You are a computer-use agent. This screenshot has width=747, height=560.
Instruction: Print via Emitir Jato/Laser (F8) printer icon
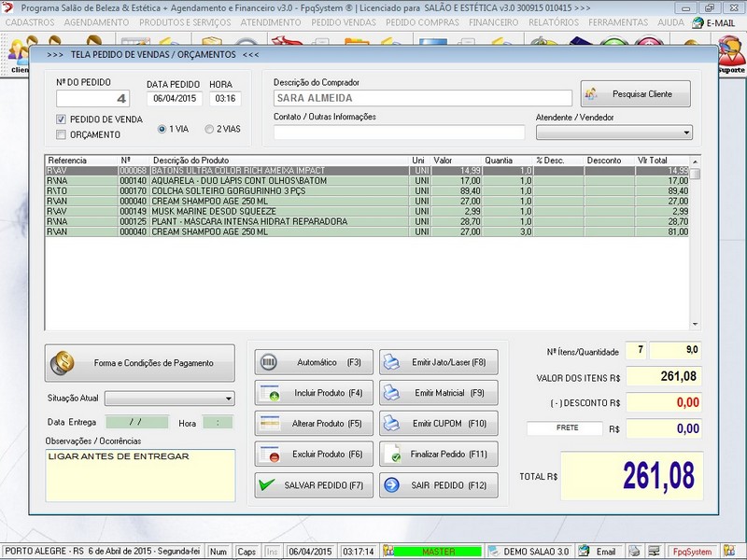pos(392,362)
